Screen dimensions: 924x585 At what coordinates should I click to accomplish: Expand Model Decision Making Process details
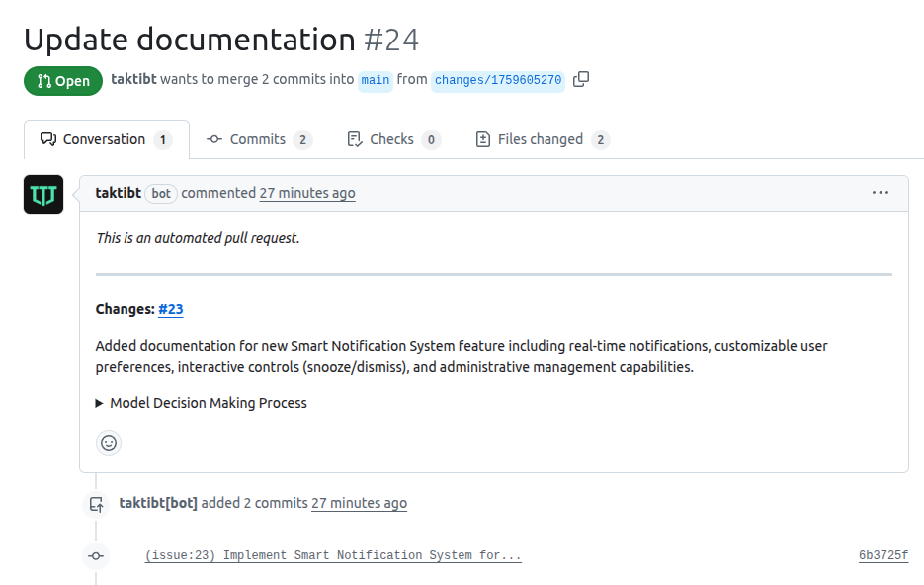[x=202, y=403]
